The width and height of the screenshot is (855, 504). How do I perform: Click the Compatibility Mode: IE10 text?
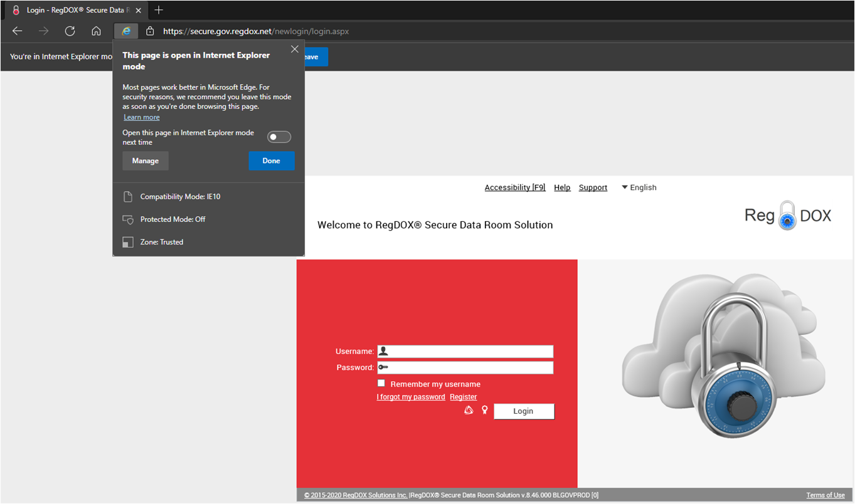(181, 197)
